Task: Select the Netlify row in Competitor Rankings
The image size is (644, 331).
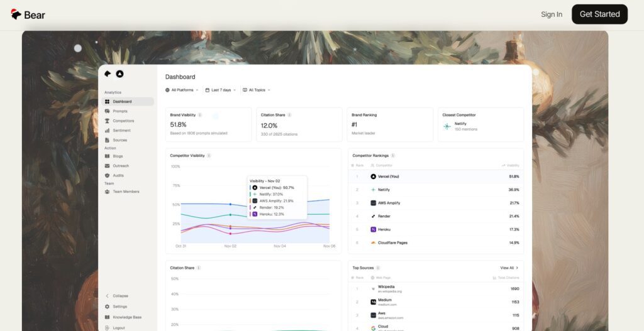Action: point(435,190)
